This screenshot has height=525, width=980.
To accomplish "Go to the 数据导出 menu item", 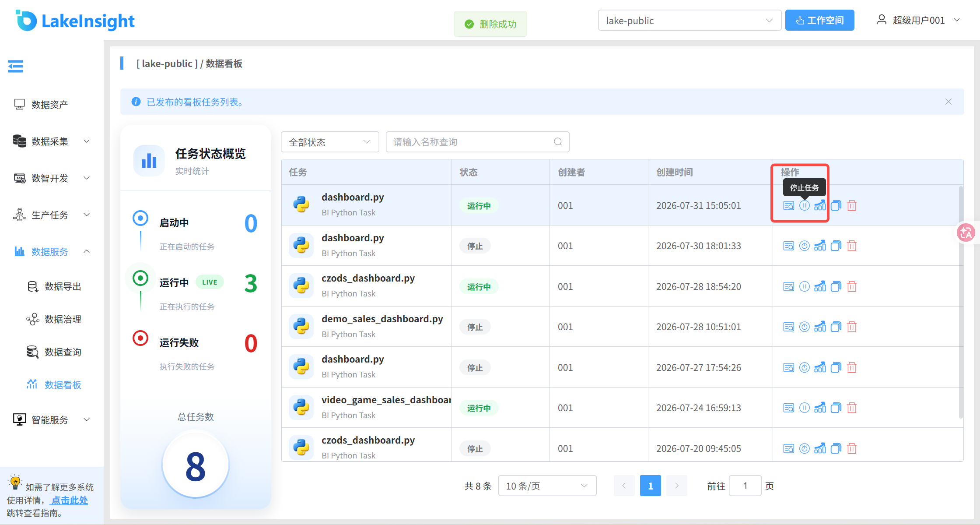I will (x=63, y=286).
